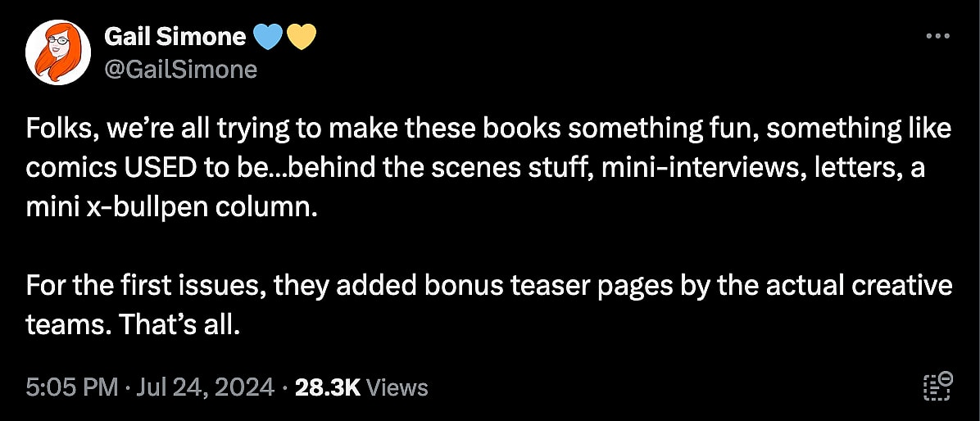
Task: Select the dashed-box note icon with minus
Action: click(937, 386)
